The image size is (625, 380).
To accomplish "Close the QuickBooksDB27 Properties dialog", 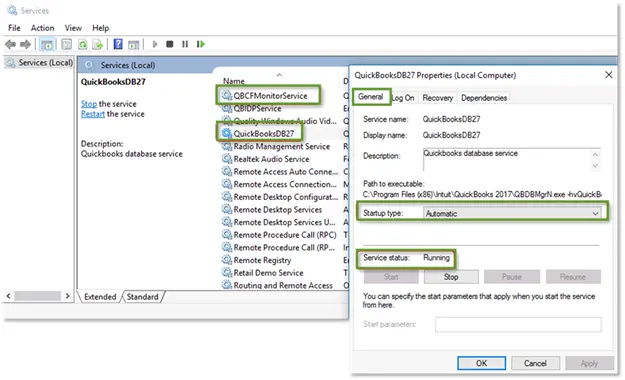I will [609, 75].
